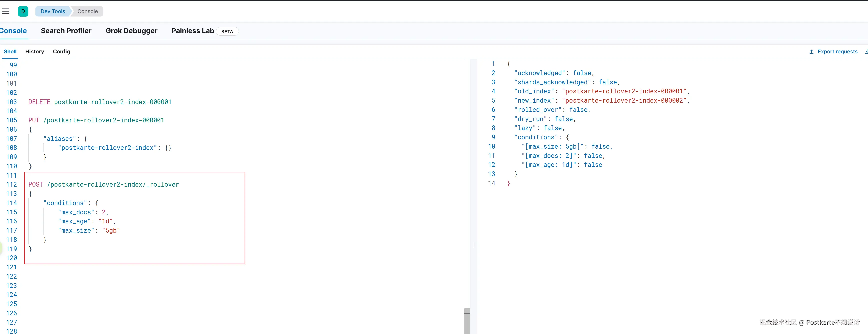The height and width of the screenshot is (334, 868).
Task: Open the Grok Debugger tab
Action: (131, 31)
